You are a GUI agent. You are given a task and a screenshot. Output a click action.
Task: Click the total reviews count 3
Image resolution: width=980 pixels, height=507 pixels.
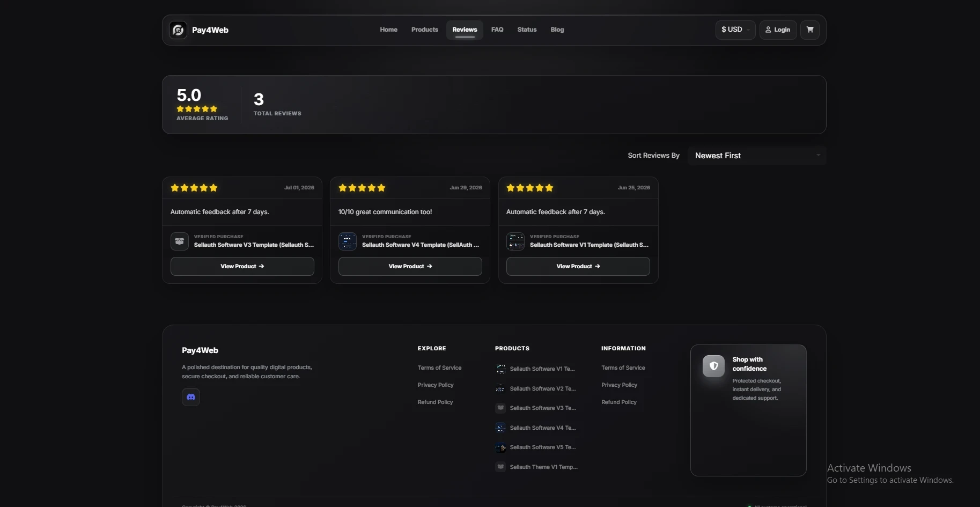coord(259,99)
